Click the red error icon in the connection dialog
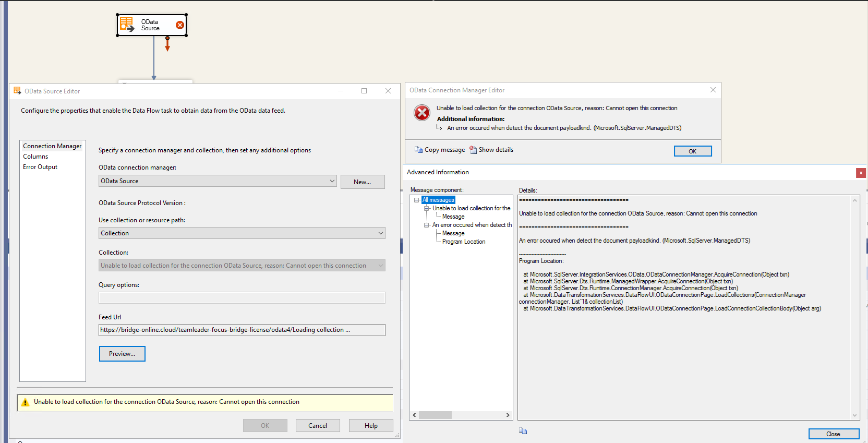Screen dimensions: 868x443 pyautogui.click(x=421, y=113)
